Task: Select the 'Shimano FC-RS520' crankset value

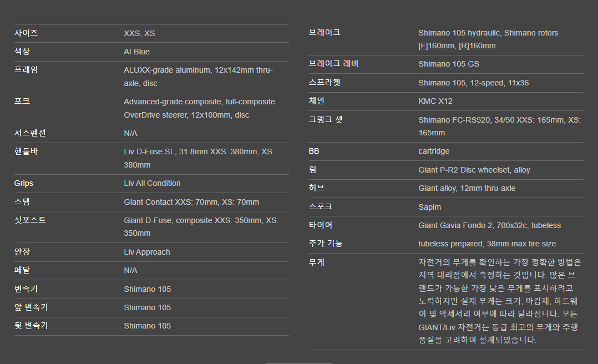Action: pos(500,127)
